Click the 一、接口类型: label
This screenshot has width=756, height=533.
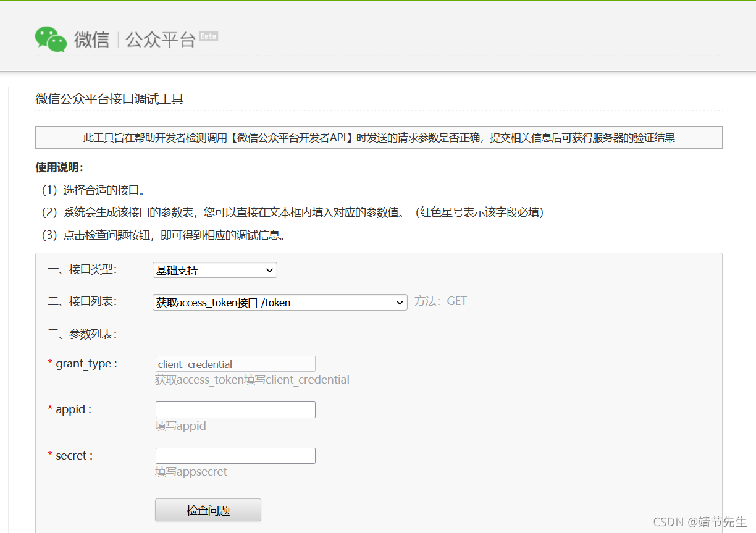coord(82,269)
